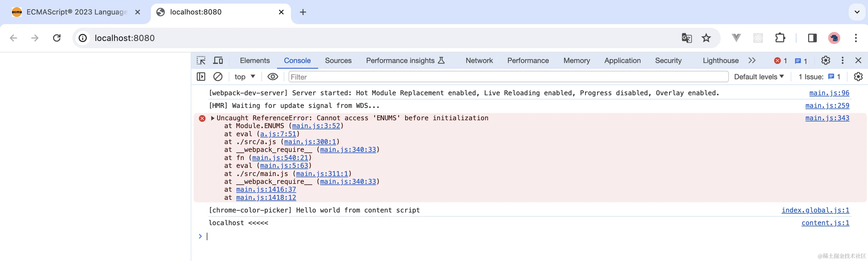Reload the localhost page
The image size is (868, 261).
pos(57,38)
